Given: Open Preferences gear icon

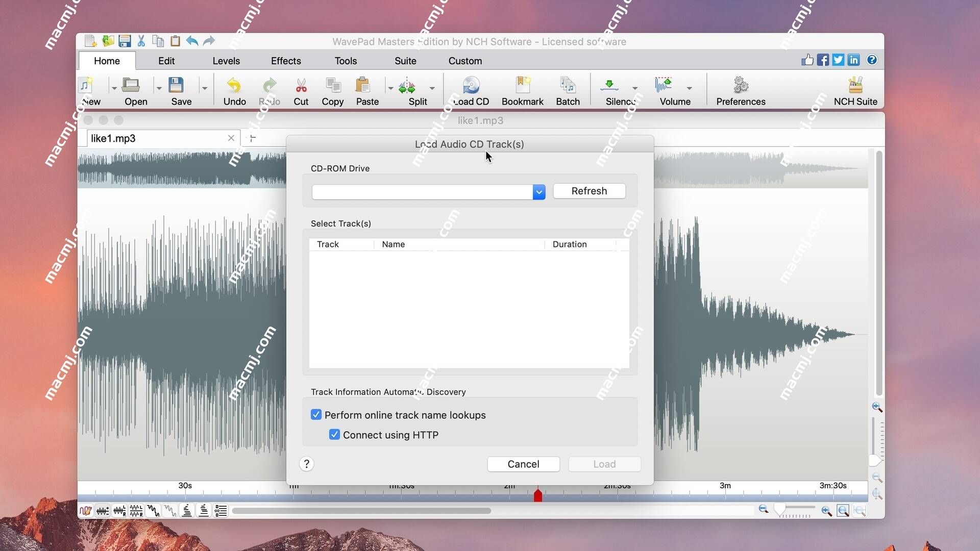Looking at the screenshot, I should tap(741, 91).
